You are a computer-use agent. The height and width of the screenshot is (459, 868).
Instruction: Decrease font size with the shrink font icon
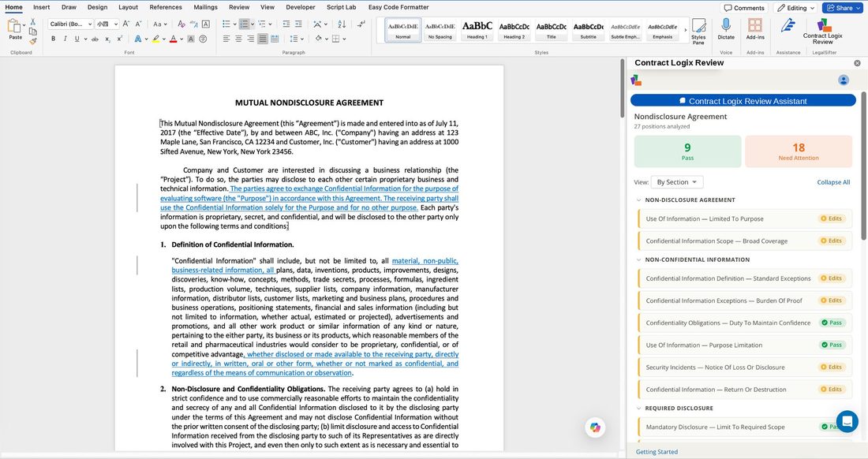[x=138, y=24]
